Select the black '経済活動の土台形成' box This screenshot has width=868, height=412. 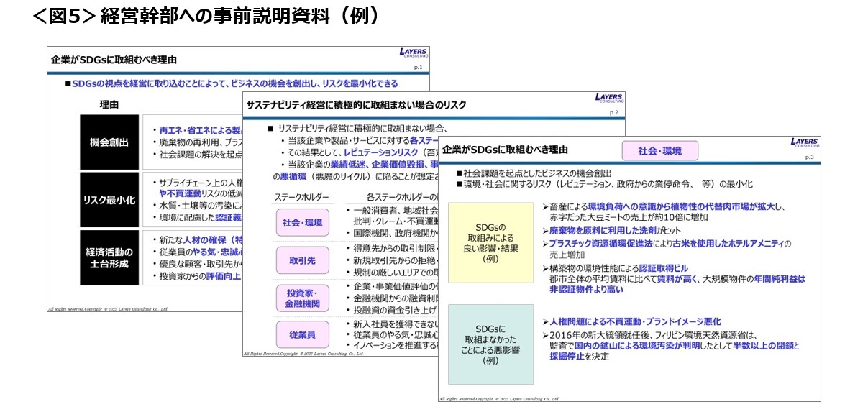pos(109,257)
